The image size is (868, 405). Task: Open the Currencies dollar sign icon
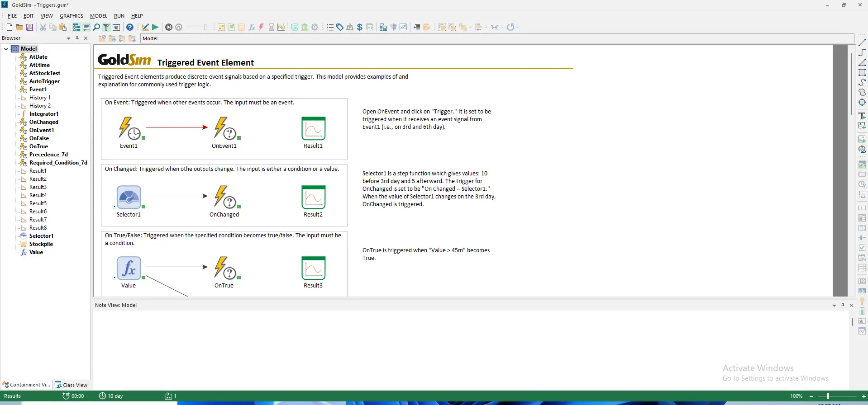(360, 27)
